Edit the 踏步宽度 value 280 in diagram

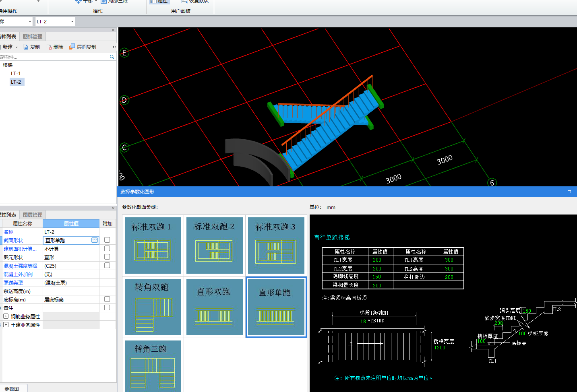coord(498,323)
